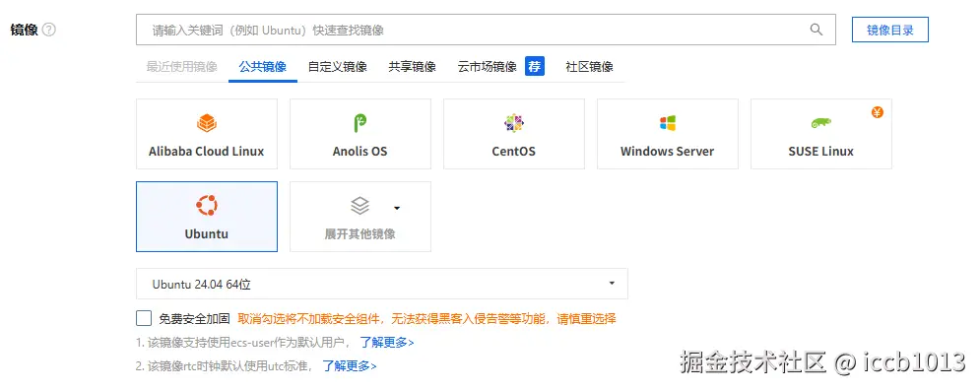The height and width of the screenshot is (390, 980).
Task: Click the orange warning text 取消勾选将不加载安全组件
Action: pyautogui.click(x=426, y=319)
